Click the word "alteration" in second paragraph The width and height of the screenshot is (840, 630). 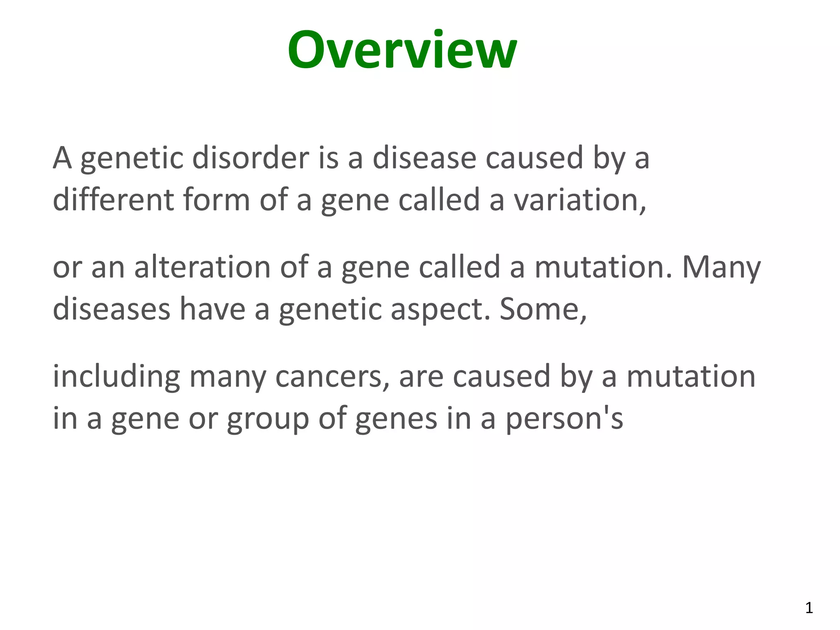[x=202, y=267]
